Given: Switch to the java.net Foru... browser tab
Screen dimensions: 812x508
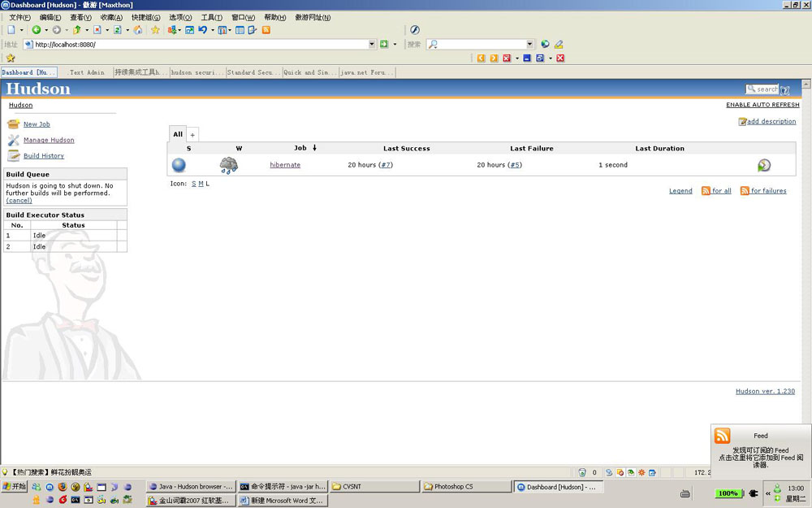Looking at the screenshot, I should [367, 72].
